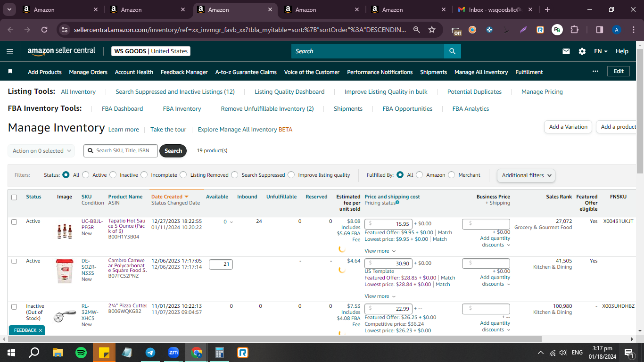Toggle the Chrome side panel icon
This screenshot has width=644, height=362.
[600, 30]
